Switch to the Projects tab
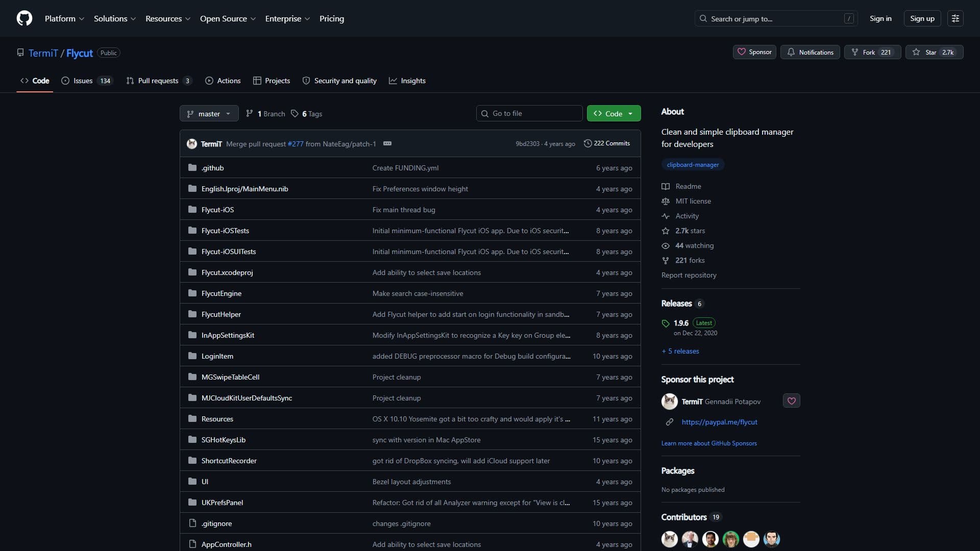 pos(272,81)
